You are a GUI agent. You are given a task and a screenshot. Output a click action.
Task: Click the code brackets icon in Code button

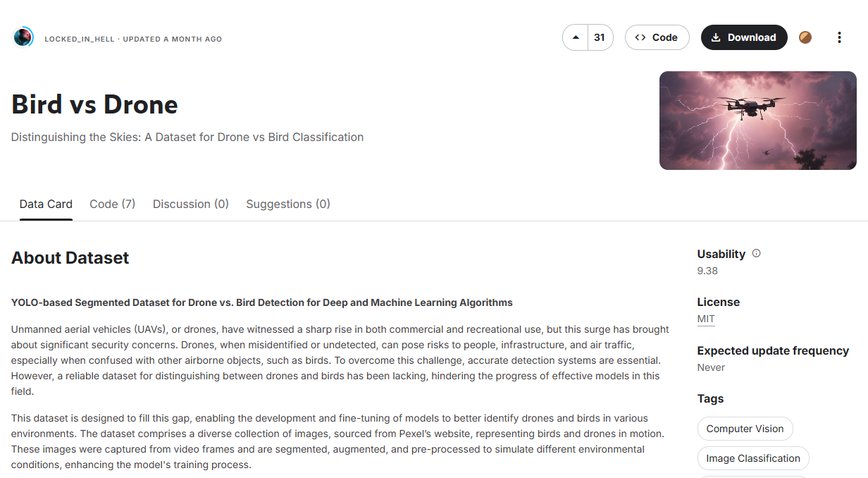coord(640,37)
